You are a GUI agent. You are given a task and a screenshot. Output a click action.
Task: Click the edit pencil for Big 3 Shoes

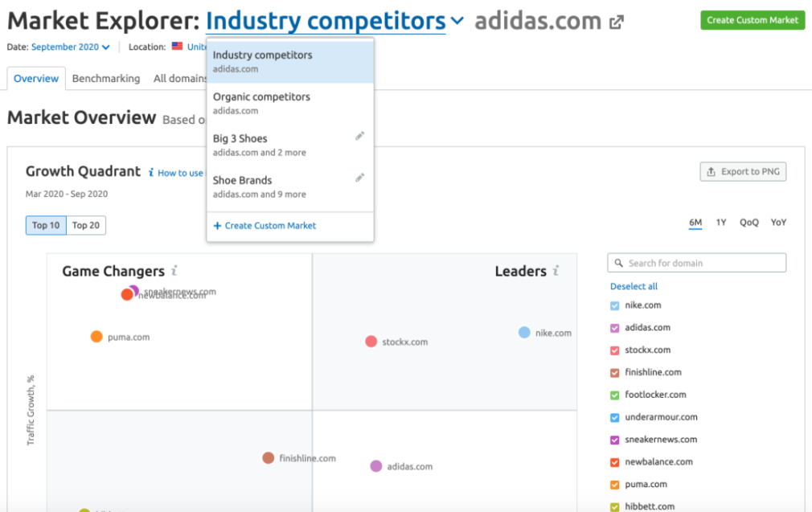(x=360, y=136)
